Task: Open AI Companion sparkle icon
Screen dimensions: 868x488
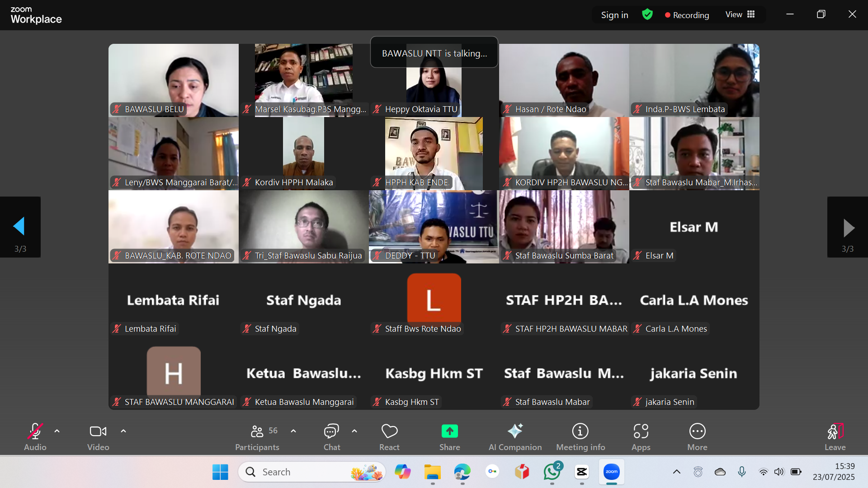Action: pos(515,432)
